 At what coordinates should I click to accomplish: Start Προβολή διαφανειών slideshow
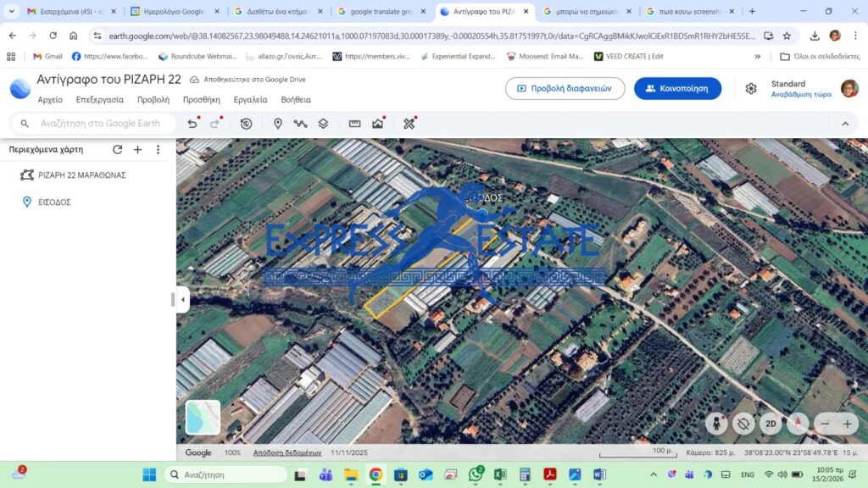pyautogui.click(x=565, y=88)
